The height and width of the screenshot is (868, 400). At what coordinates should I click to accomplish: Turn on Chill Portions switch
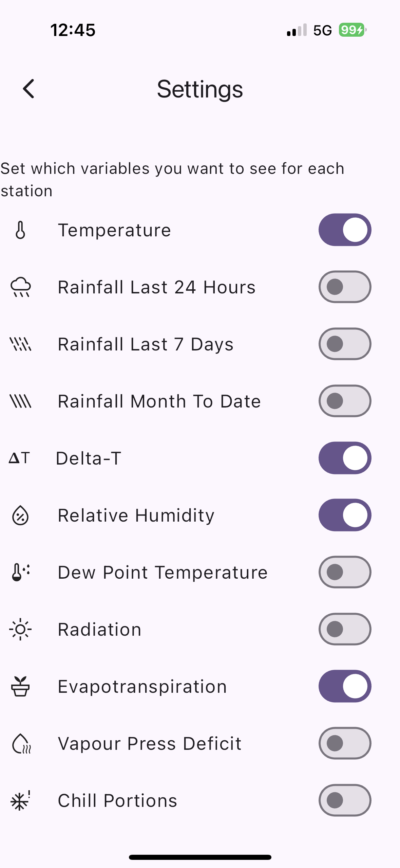point(345,800)
